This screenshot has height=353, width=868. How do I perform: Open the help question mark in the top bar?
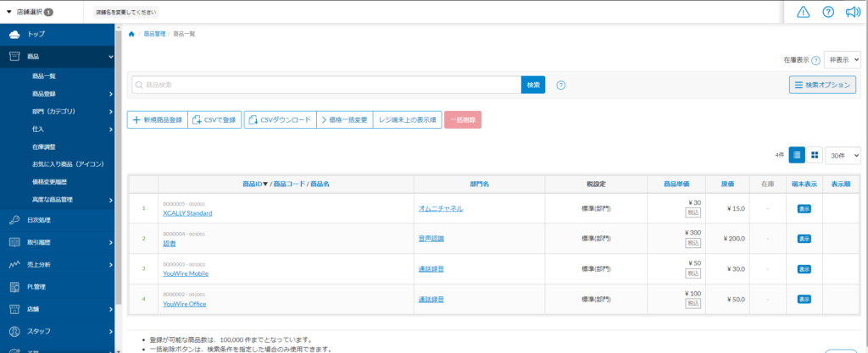tap(828, 12)
